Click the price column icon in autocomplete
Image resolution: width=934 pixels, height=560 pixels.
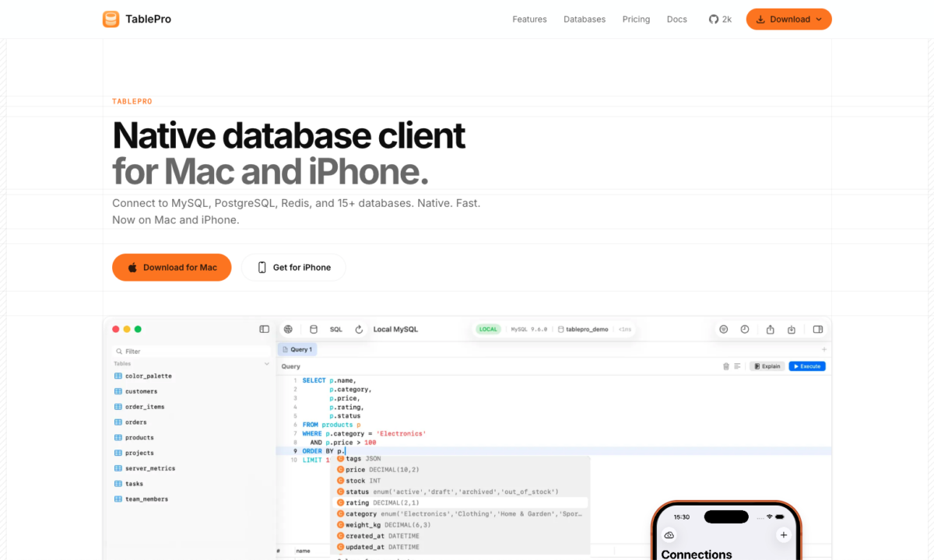(x=340, y=470)
